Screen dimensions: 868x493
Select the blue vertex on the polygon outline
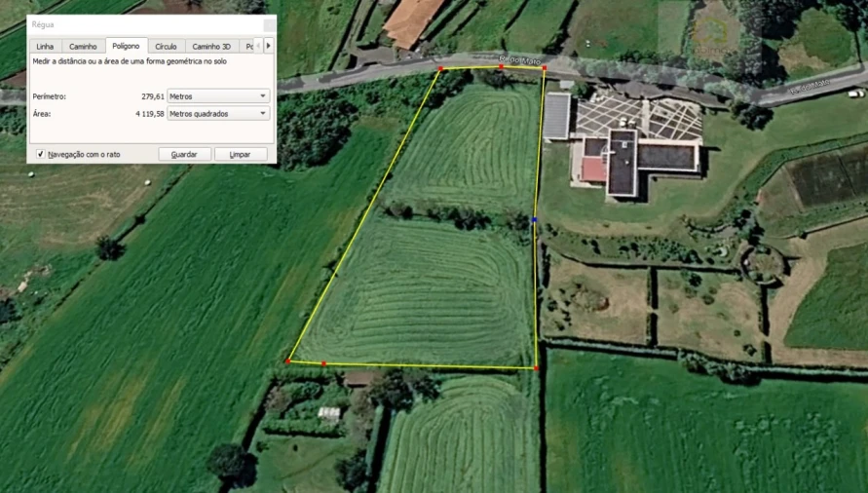534,220
